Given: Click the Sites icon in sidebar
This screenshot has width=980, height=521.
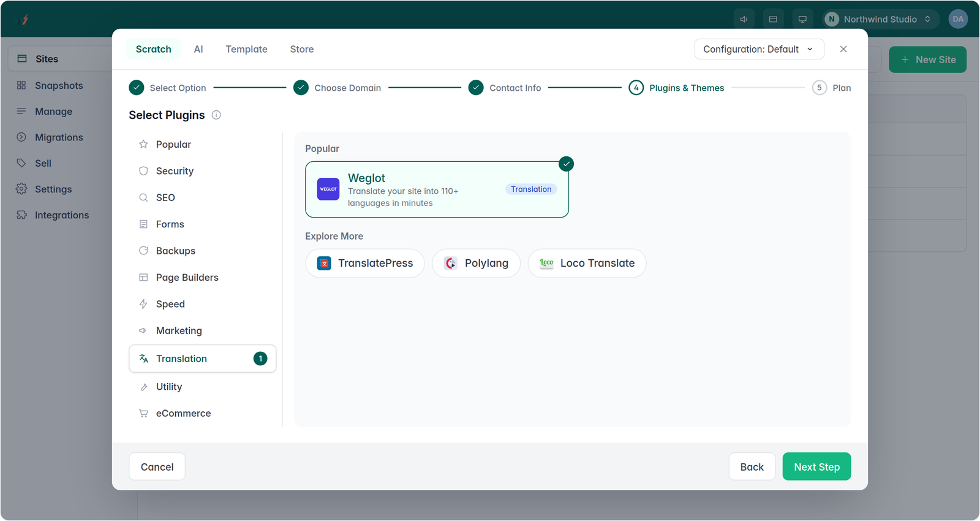Looking at the screenshot, I should (x=22, y=59).
